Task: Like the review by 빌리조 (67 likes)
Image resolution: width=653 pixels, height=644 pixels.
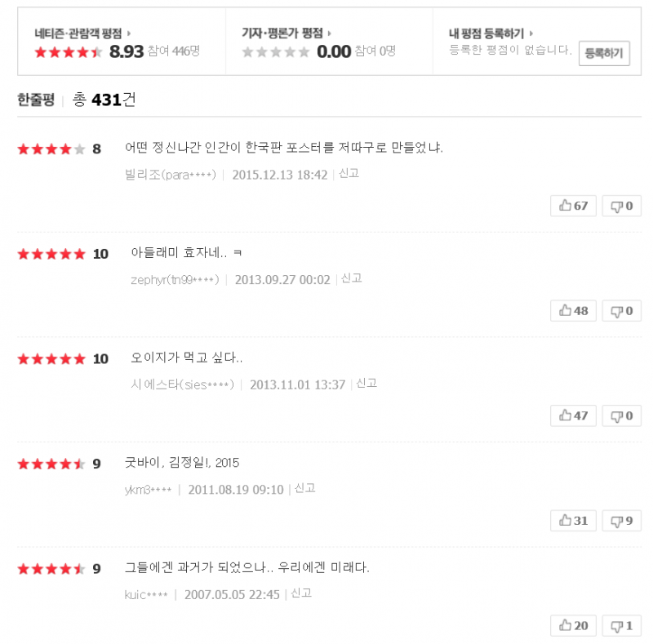Action: [574, 206]
